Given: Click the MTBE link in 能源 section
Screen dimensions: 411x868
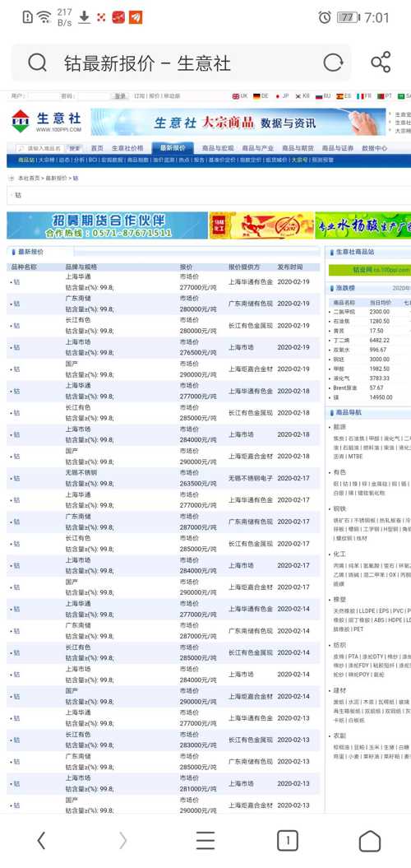Looking at the screenshot, I should point(355,457).
